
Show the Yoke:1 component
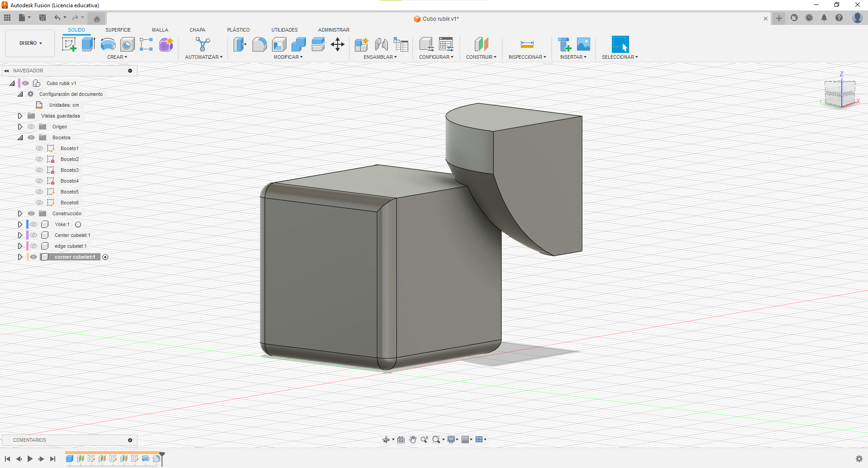tap(33, 224)
